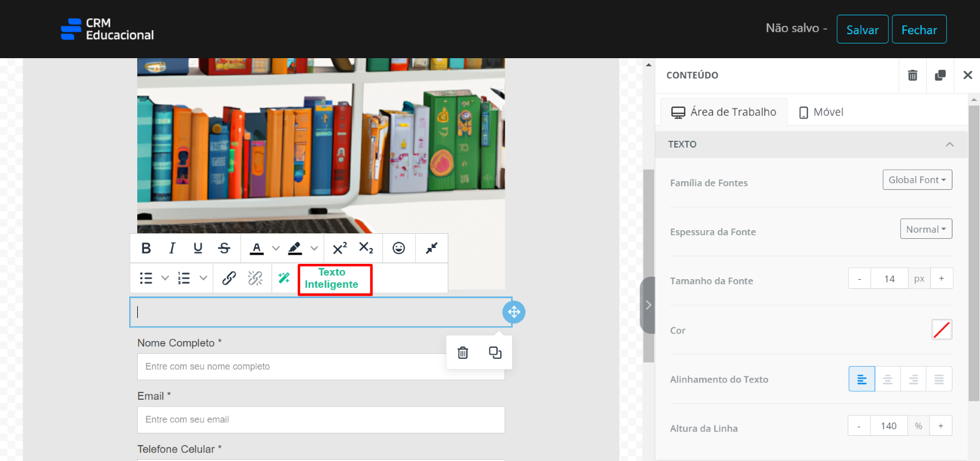
Task: Switch to Área de Trabalho tab
Action: click(x=724, y=112)
